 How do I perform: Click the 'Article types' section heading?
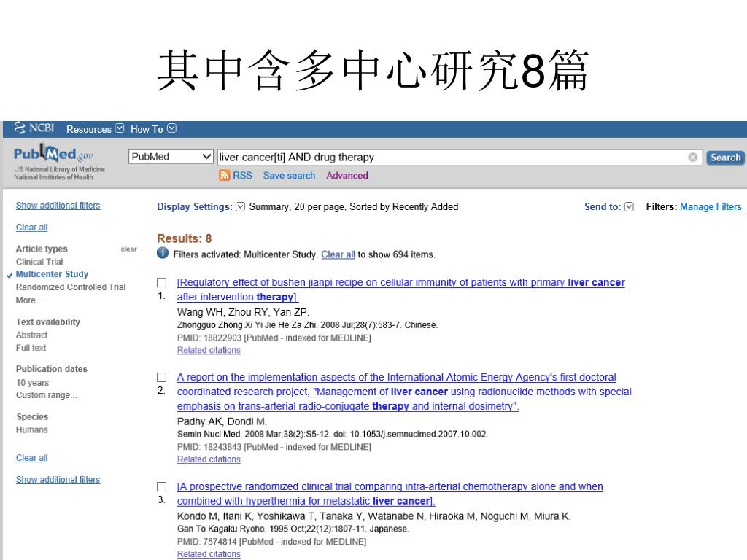point(42,249)
